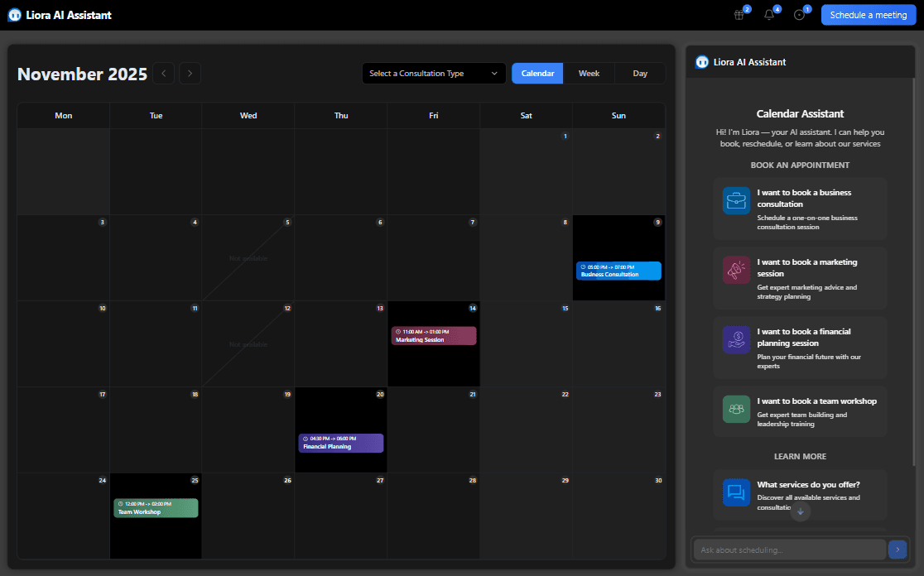Image resolution: width=924 pixels, height=576 pixels.
Task: Open the Business Consultation event on the 9th
Action: tap(618, 271)
